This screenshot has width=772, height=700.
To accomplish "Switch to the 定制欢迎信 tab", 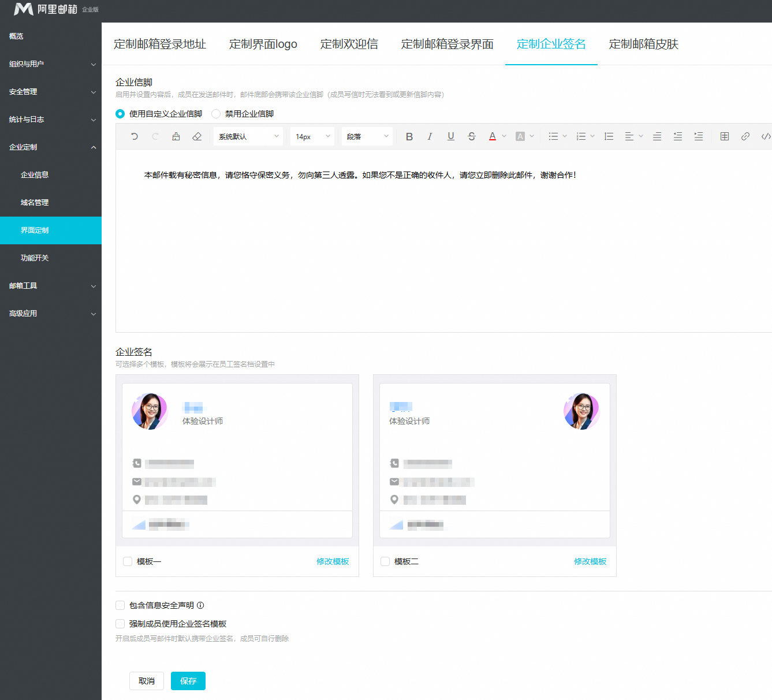I will pos(349,44).
